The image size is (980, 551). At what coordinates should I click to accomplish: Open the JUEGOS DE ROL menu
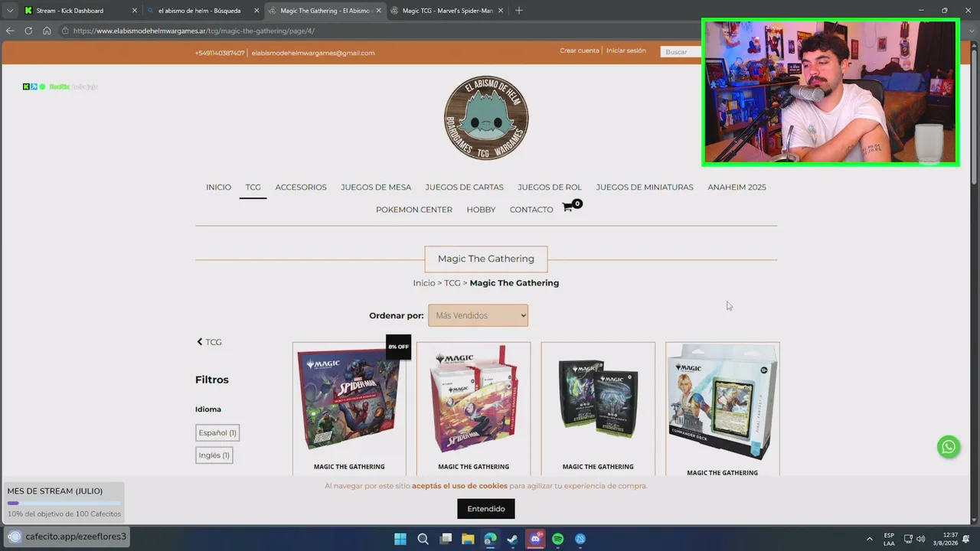point(550,187)
